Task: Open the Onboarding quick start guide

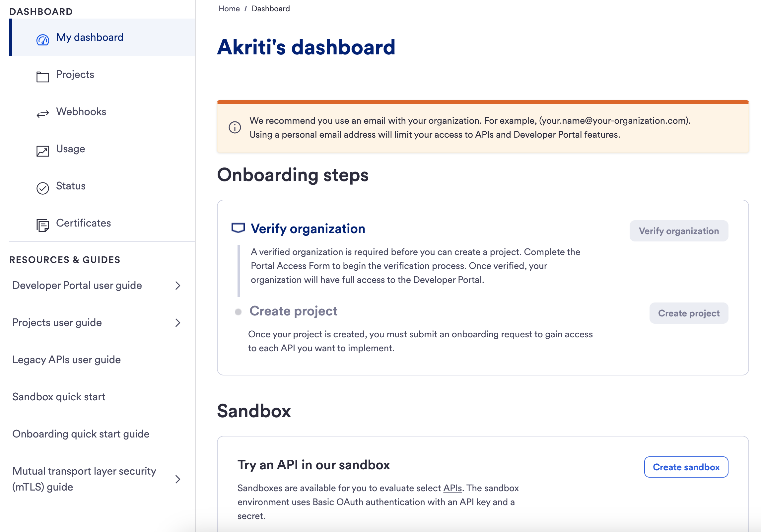Action: [x=81, y=434]
